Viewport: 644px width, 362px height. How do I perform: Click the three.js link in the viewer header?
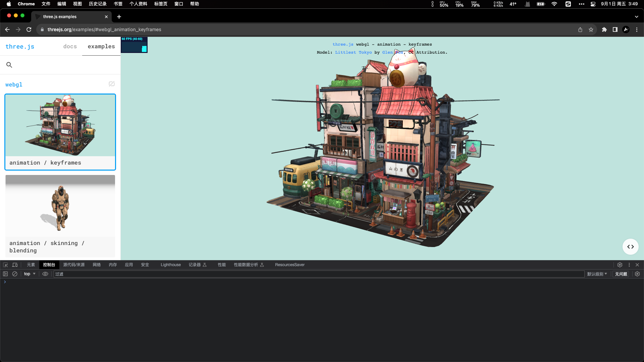tap(343, 44)
